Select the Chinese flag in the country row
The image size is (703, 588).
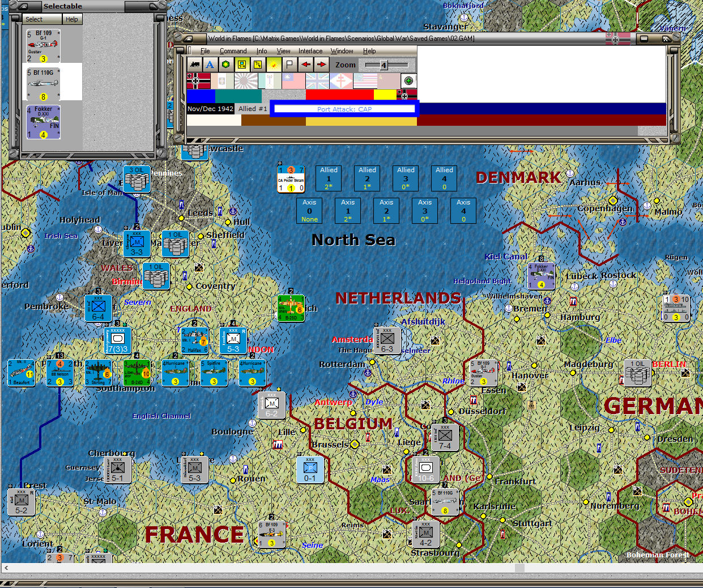(x=293, y=81)
